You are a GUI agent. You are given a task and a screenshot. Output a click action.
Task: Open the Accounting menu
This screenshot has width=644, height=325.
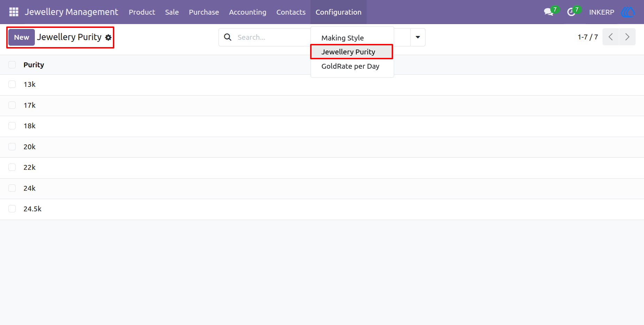247,12
